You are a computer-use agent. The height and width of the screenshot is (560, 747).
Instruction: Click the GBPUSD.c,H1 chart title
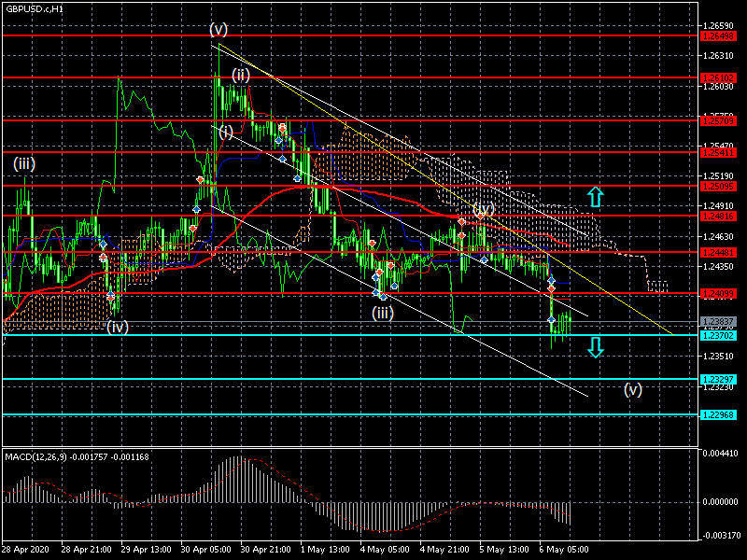[x=35, y=9]
